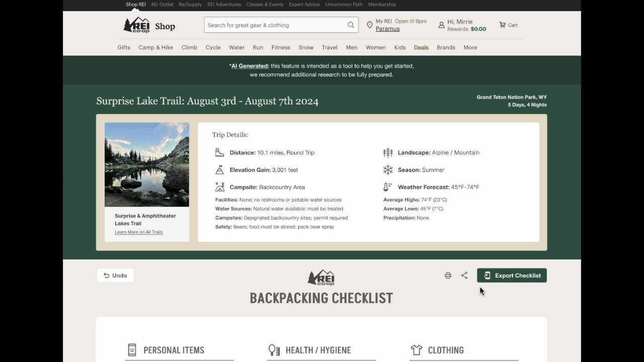Open the Camp & Hike menu

[156, 47]
